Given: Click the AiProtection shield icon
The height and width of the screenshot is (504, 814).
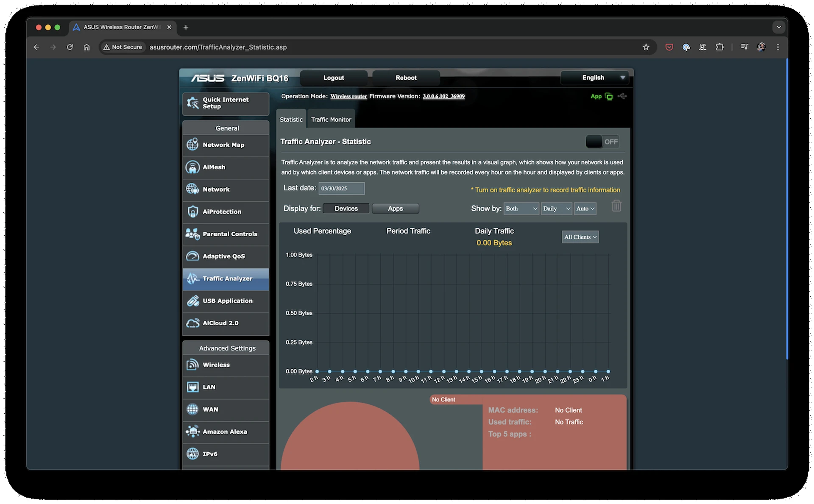Looking at the screenshot, I should [x=192, y=212].
